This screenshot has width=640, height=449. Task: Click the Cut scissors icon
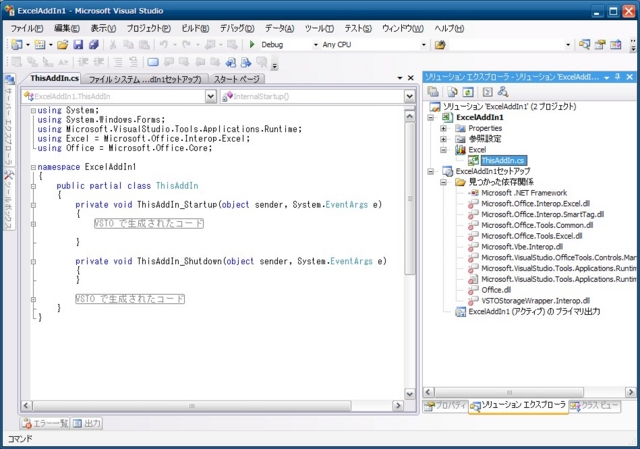point(113,44)
